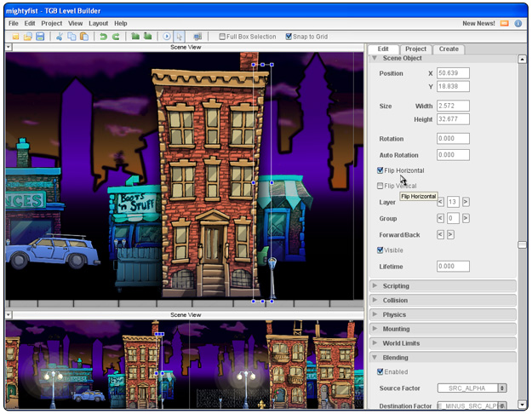Click the Position Y field
The height and width of the screenshot is (414, 532).
click(453, 86)
